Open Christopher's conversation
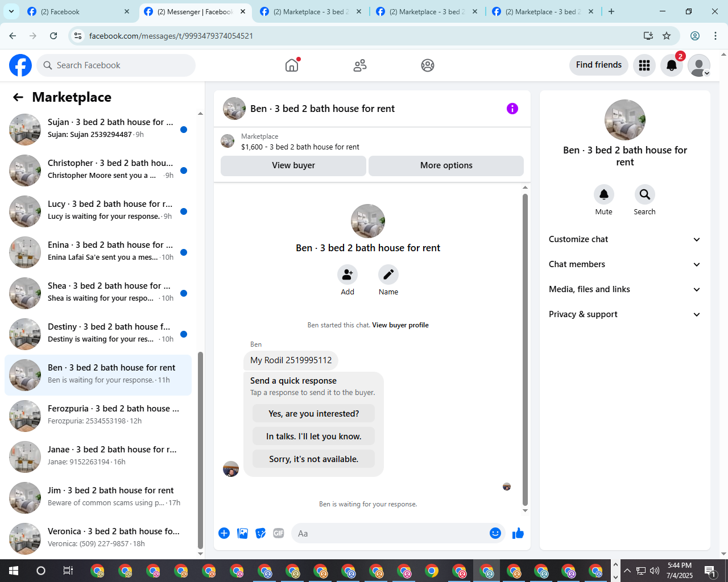The height and width of the screenshot is (582, 728). (x=98, y=171)
